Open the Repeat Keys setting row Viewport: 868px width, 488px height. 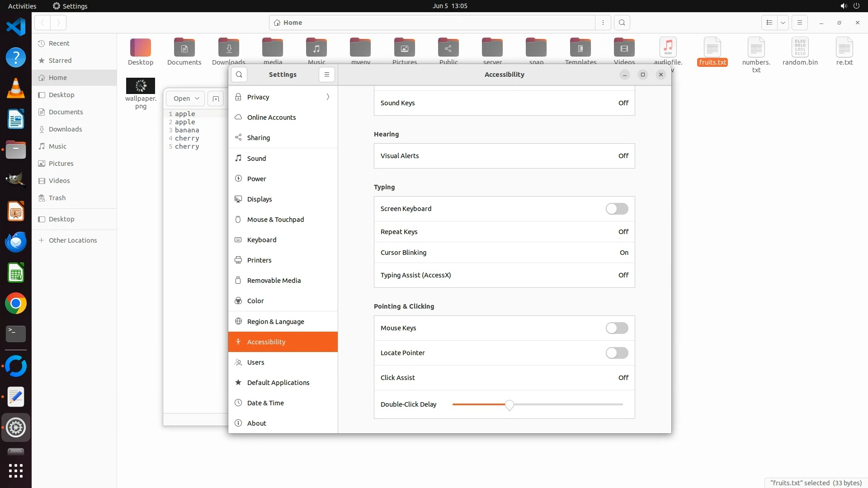tap(504, 232)
